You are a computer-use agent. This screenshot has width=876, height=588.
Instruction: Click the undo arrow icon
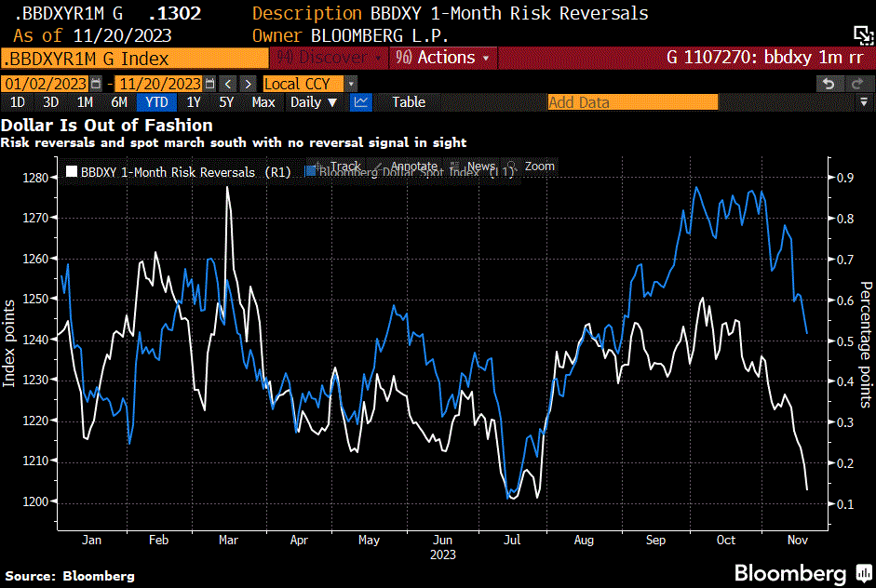click(x=829, y=84)
